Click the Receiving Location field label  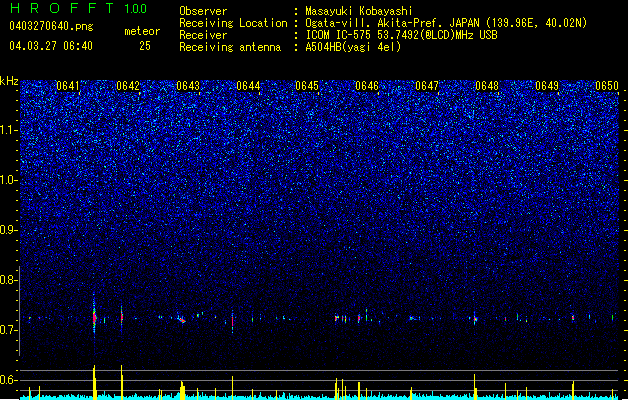233,23
